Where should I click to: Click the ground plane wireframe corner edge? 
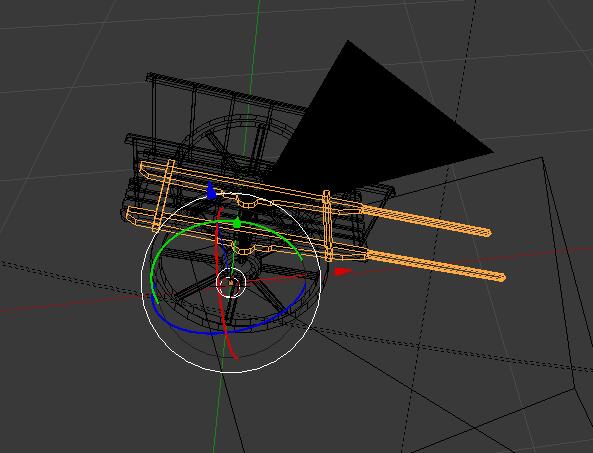point(543,158)
